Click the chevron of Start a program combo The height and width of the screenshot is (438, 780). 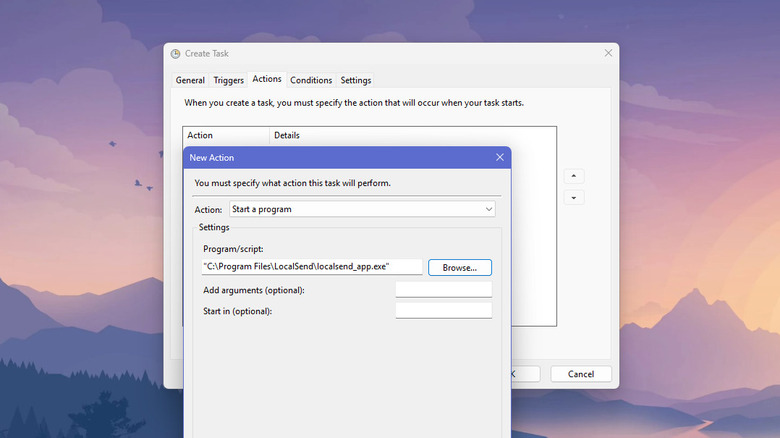488,210
